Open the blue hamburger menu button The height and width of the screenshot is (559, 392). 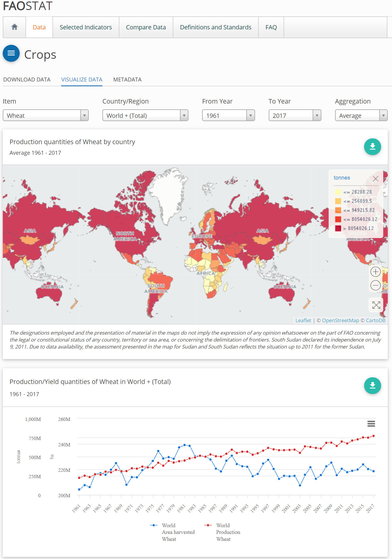[11, 53]
